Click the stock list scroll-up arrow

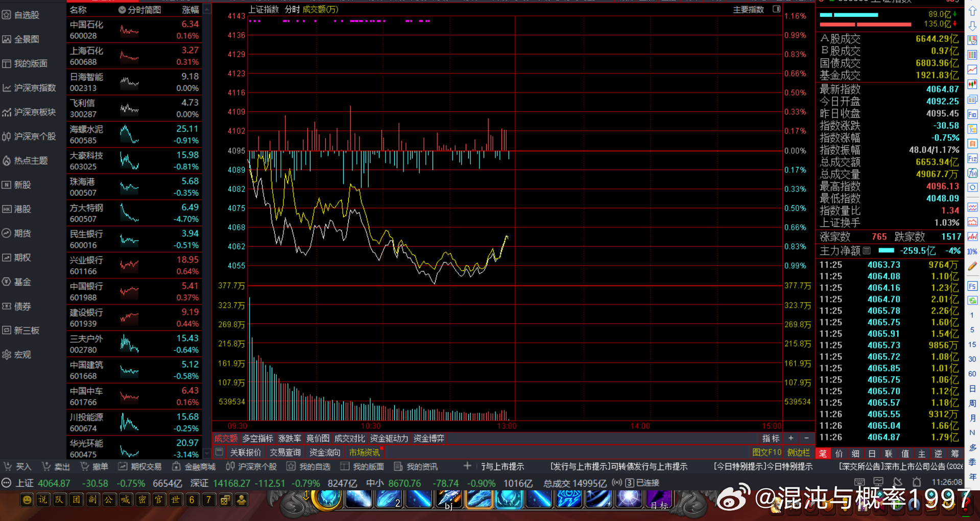[207, 9]
